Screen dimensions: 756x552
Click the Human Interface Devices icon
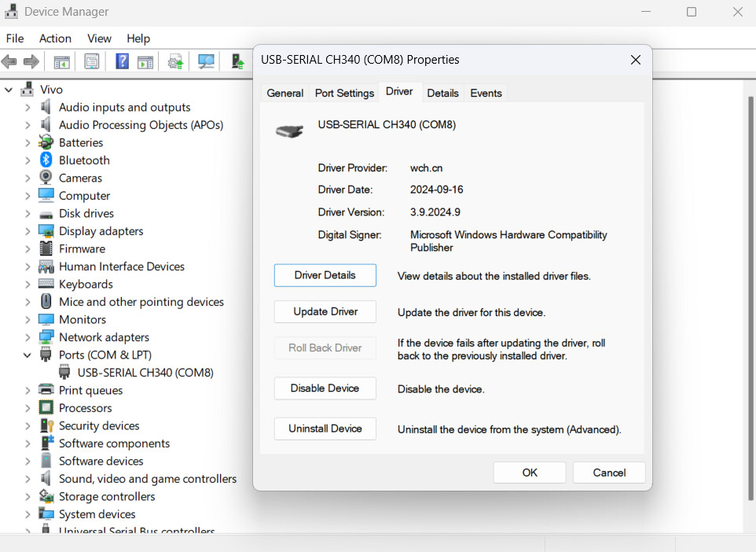click(x=46, y=267)
